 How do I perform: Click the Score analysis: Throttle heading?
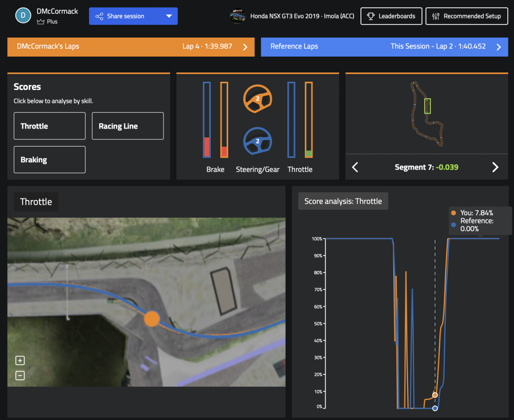tap(343, 201)
